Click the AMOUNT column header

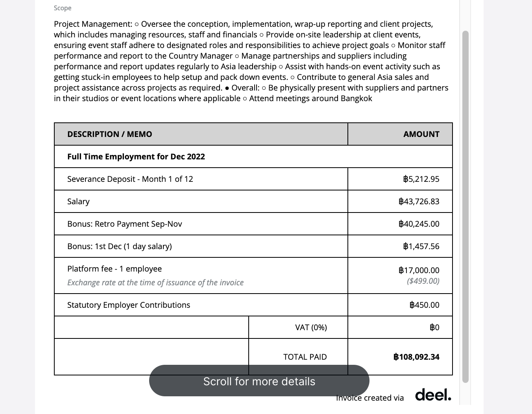tap(421, 134)
